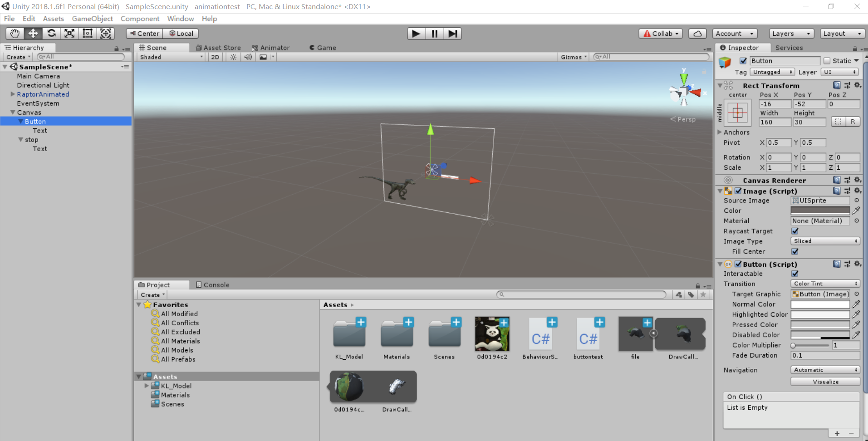Open Unity Cloud services via cloud icon

click(x=697, y=33)
